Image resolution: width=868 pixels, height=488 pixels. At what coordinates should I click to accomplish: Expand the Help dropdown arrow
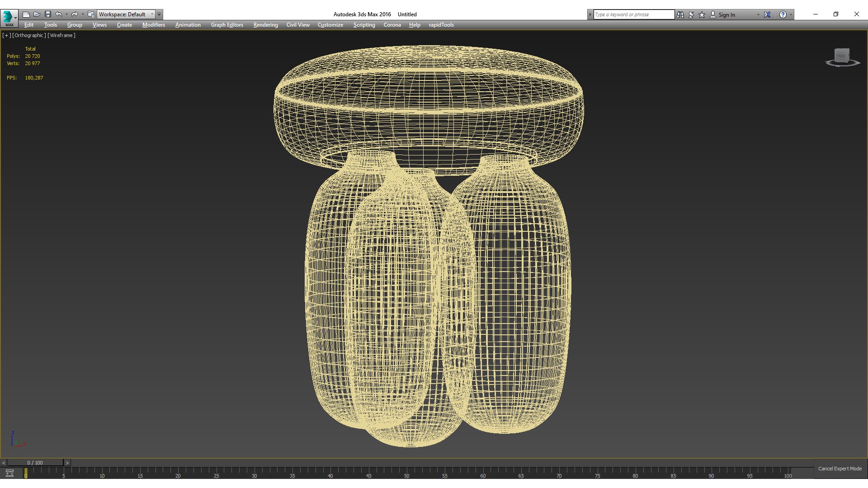791,14
